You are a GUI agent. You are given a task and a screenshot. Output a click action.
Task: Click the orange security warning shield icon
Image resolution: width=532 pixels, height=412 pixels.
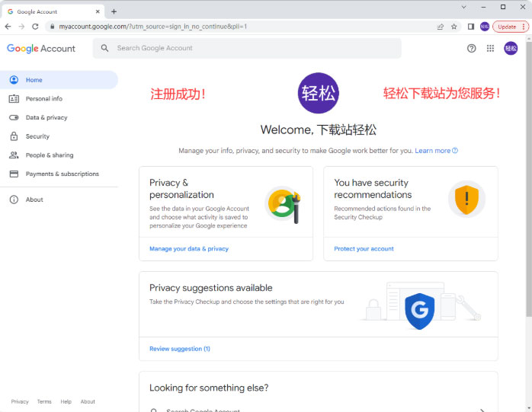tap(466, 200)
